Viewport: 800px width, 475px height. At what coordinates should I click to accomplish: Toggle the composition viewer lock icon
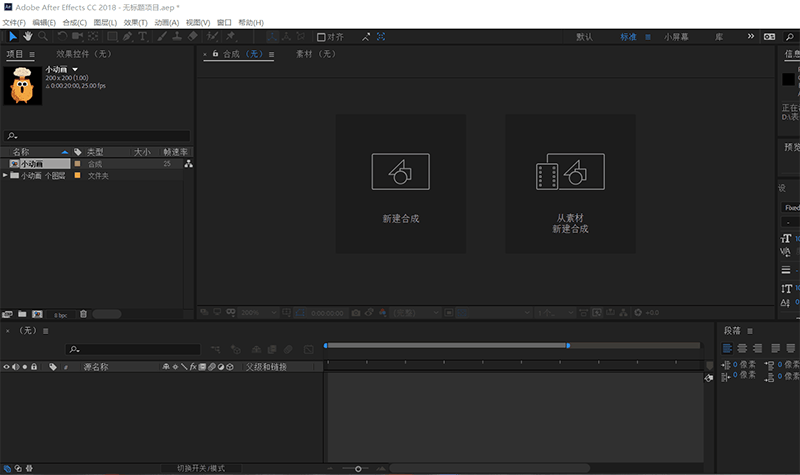[215, 53]
